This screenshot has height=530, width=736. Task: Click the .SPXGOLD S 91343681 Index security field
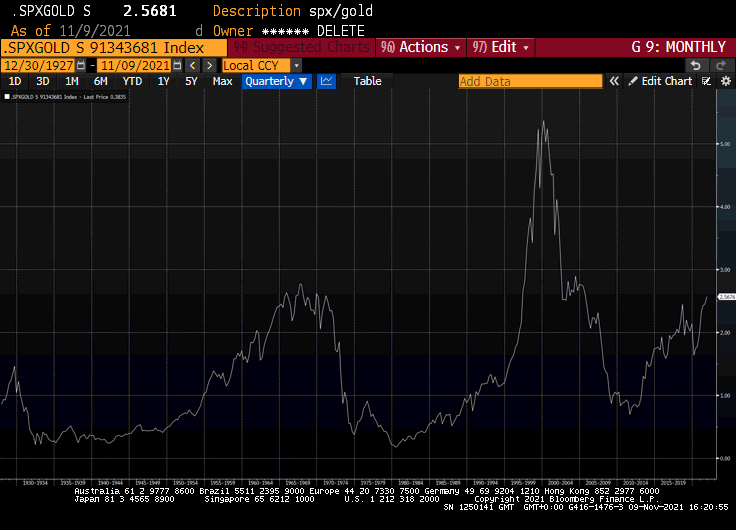click(x=114, y=47)
